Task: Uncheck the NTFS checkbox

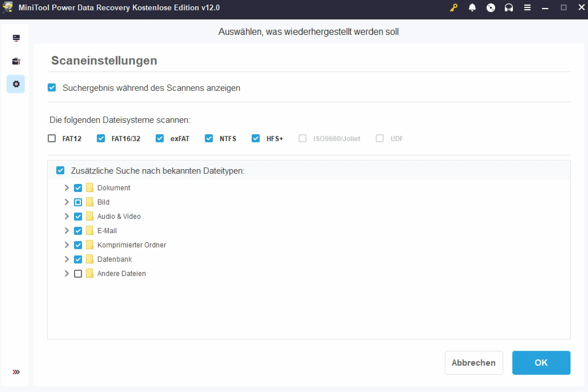Action: [x=209, y=138]
